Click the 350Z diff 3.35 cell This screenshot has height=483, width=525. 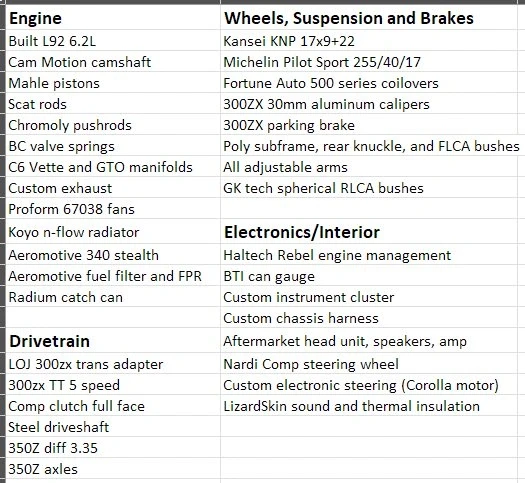pyautogui.click(x=113, y=448)
